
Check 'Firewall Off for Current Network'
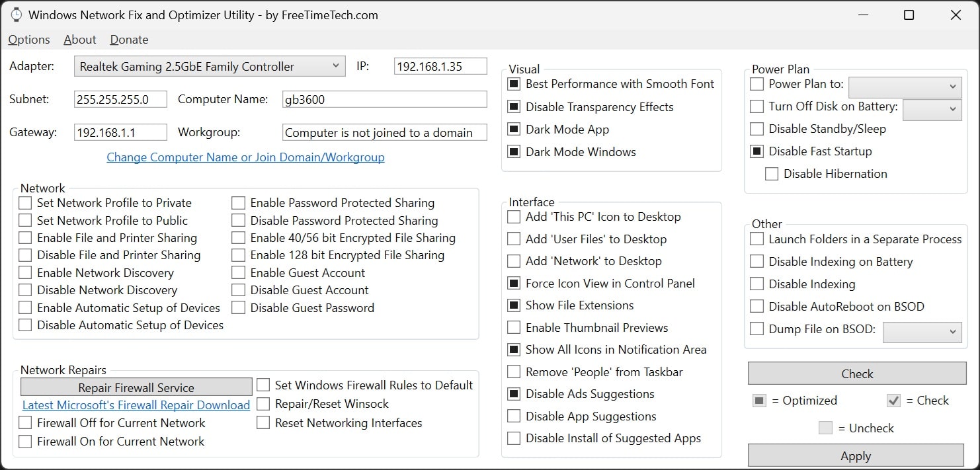(x=25, y=422)
